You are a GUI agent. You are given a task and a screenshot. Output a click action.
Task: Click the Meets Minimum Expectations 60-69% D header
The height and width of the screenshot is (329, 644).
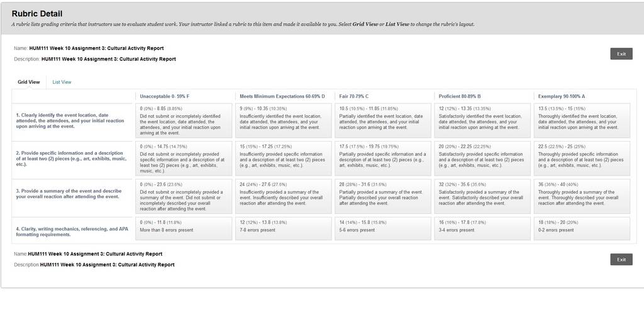(x=282, y=96)
